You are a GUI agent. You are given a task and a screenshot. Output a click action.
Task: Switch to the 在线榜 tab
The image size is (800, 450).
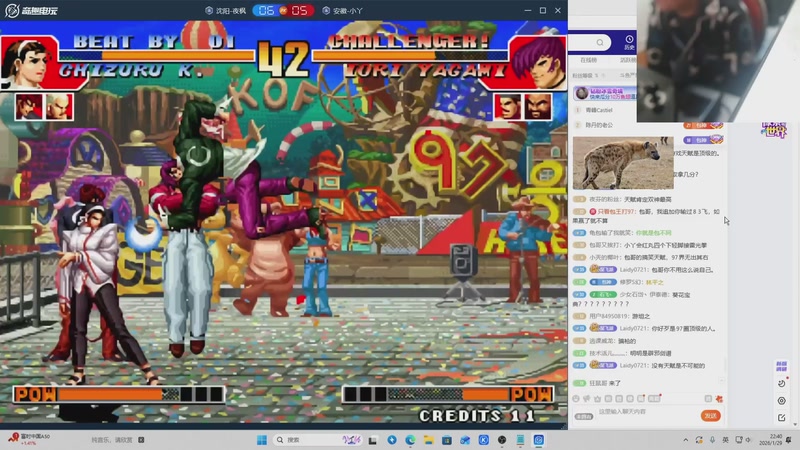588,60
